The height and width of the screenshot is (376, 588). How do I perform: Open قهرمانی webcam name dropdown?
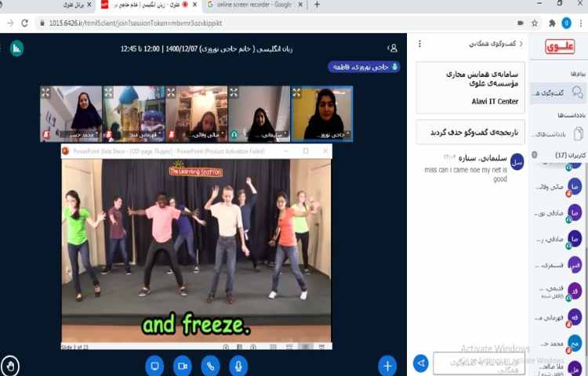point(143,135)
